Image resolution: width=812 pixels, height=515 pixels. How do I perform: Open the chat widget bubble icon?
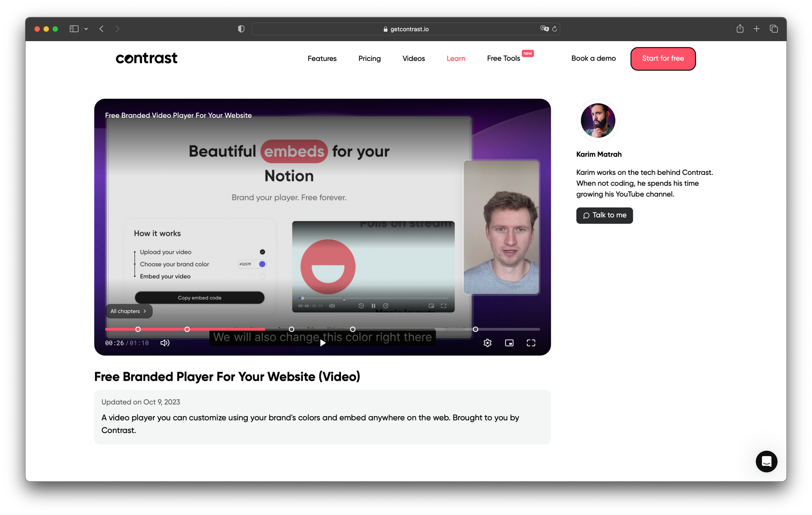[x=767, y=461]
